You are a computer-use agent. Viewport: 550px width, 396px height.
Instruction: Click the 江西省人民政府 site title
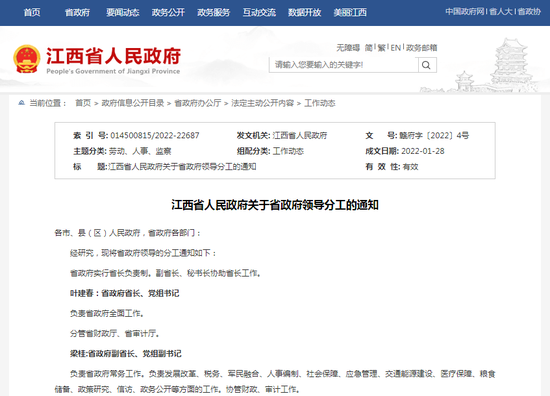[x=114, y=56]
